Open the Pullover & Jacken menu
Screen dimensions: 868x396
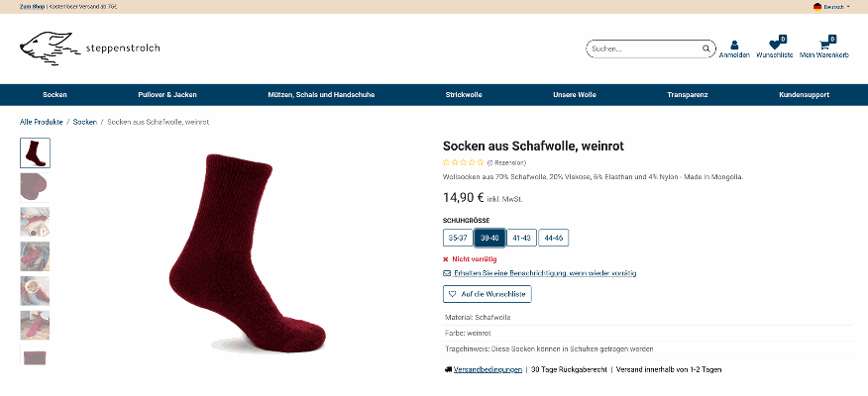click(167, 95)
